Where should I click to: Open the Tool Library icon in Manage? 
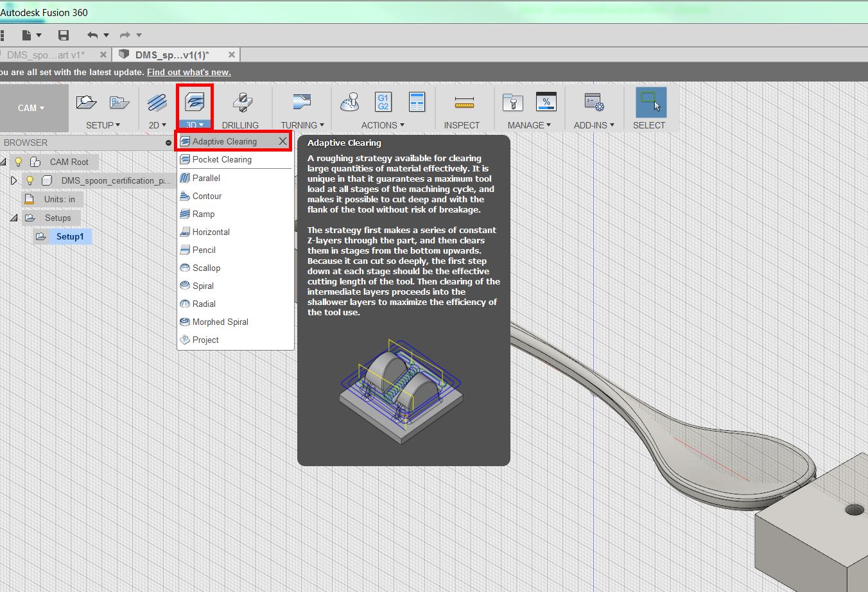tap(513, 103)
